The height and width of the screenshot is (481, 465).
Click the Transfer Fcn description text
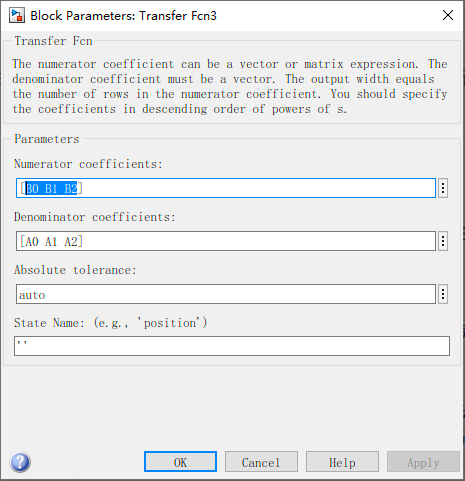(x=230, y=86)
